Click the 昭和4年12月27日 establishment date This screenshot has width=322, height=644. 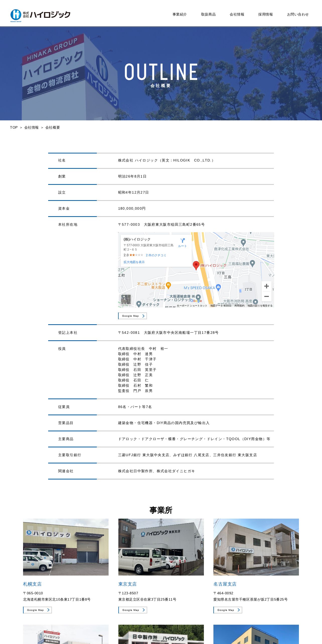click(x=133, y=192)
